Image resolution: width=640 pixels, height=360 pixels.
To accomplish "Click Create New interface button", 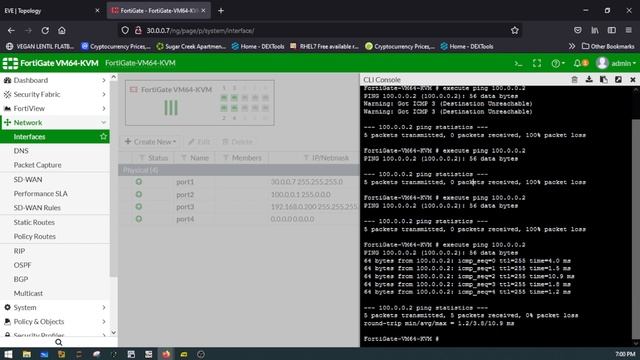I will (x=150, y=142).
